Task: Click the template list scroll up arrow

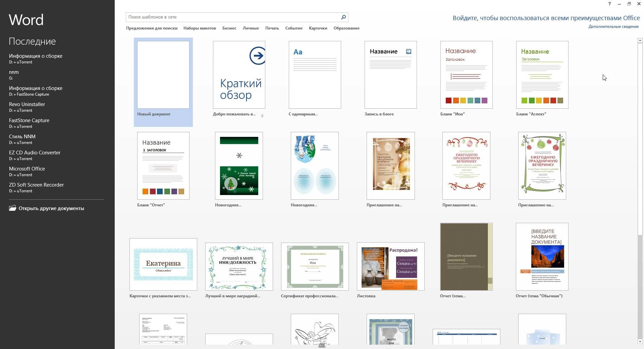Action: [x=640, y=40]
